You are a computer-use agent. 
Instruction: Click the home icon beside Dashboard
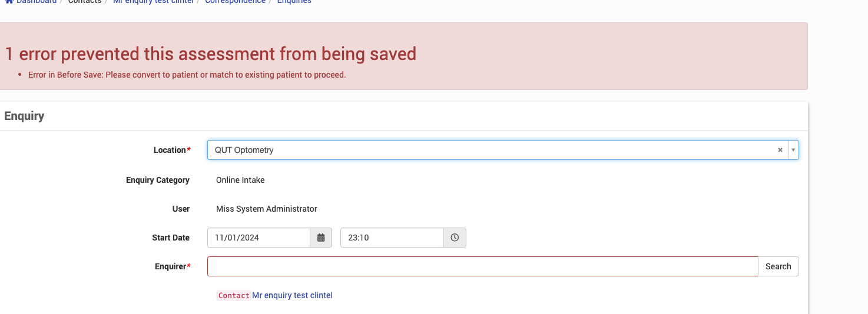coord(9,2)
